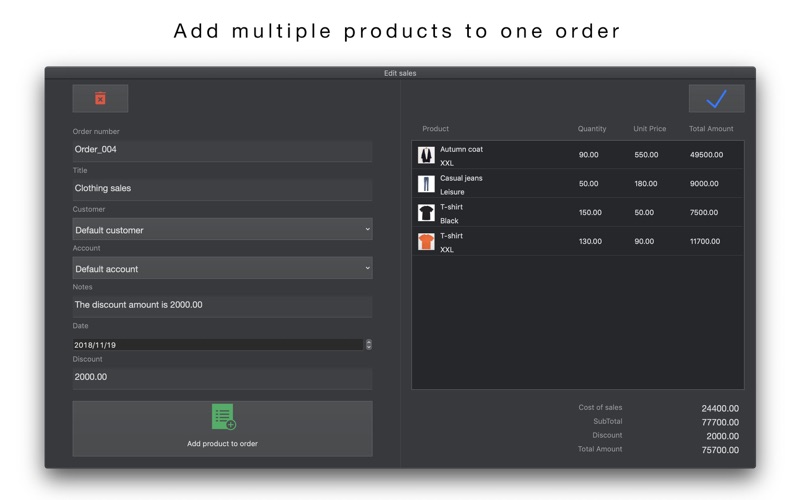Open the Default customer dropdown

pos(222,230)
